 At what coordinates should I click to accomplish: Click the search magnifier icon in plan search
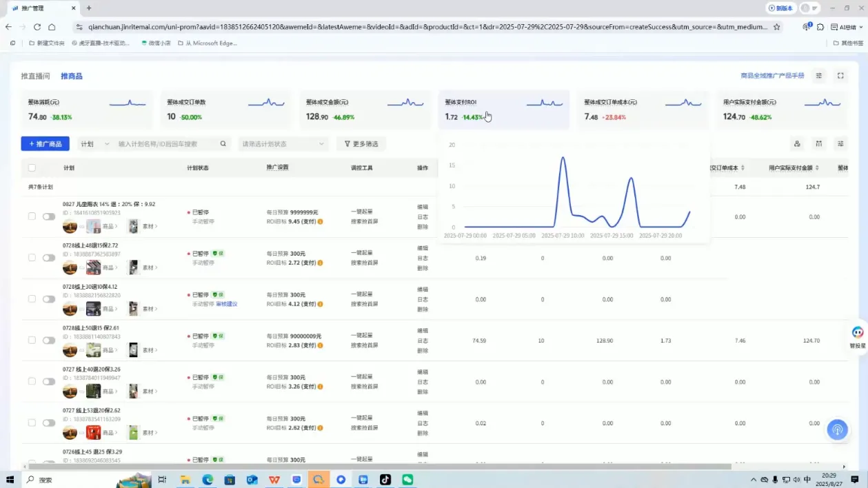tap(223, 144)
